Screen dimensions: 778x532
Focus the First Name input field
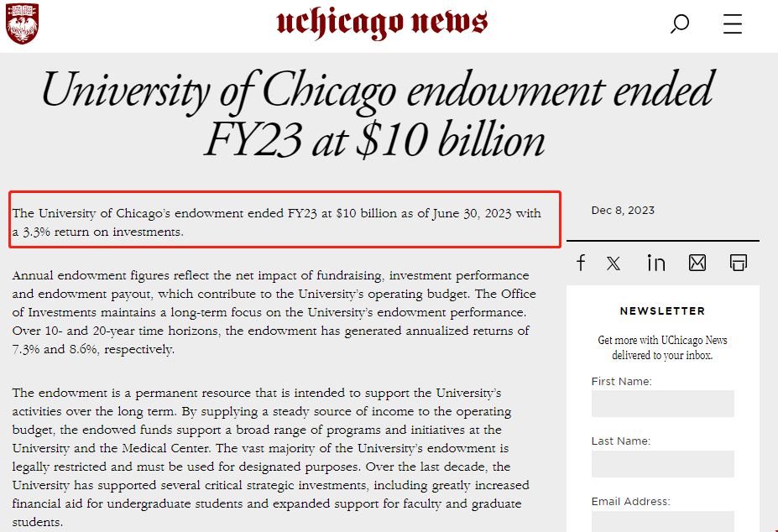(x=662, y=404)
